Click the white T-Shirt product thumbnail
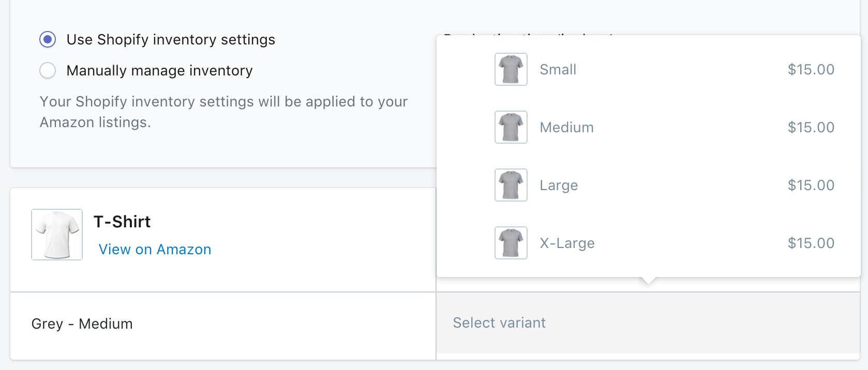 coord(57,235)
